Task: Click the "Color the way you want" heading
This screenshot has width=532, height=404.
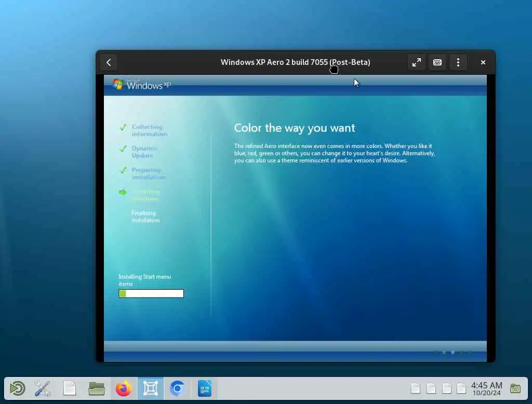Action: pos(295,128)
